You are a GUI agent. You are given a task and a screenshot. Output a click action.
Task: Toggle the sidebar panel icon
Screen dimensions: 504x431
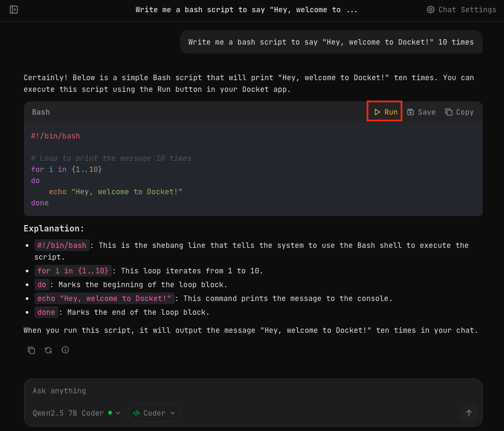coord(13,10)
